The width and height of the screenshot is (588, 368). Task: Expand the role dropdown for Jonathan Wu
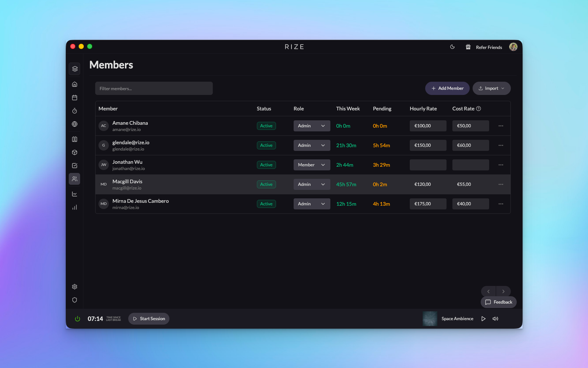click(312, 165)
